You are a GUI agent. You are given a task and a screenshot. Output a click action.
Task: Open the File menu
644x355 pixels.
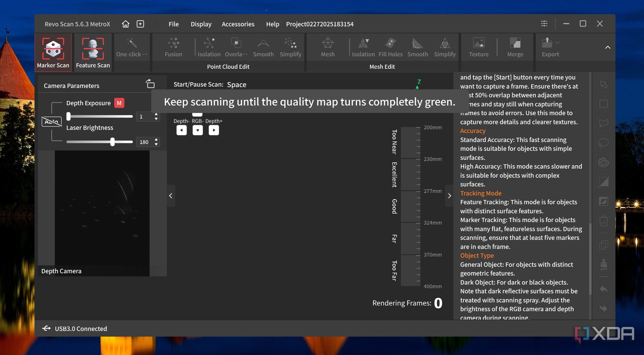point(174,24)
